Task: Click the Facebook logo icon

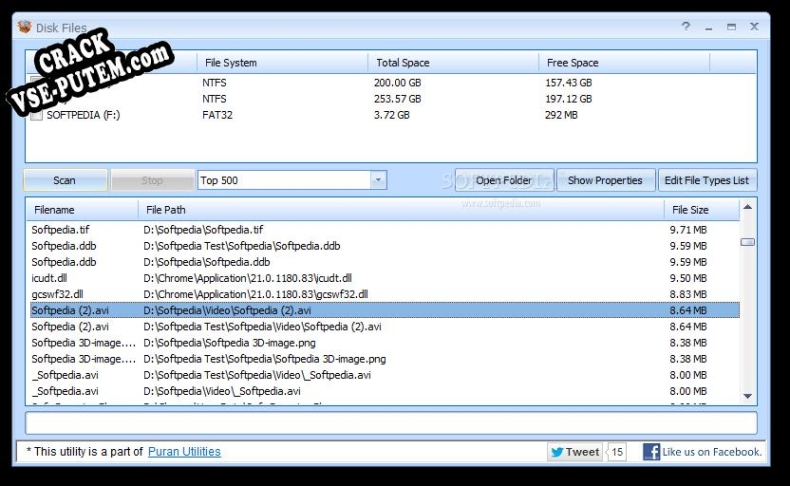Action: pyautogui.click(x=651, y=452)
